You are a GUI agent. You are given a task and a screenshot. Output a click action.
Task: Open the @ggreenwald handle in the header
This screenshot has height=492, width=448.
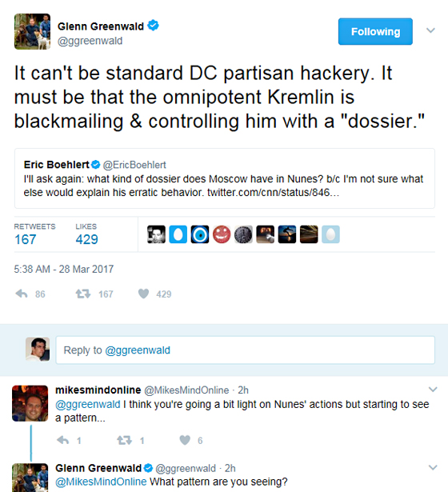point(90,41)
